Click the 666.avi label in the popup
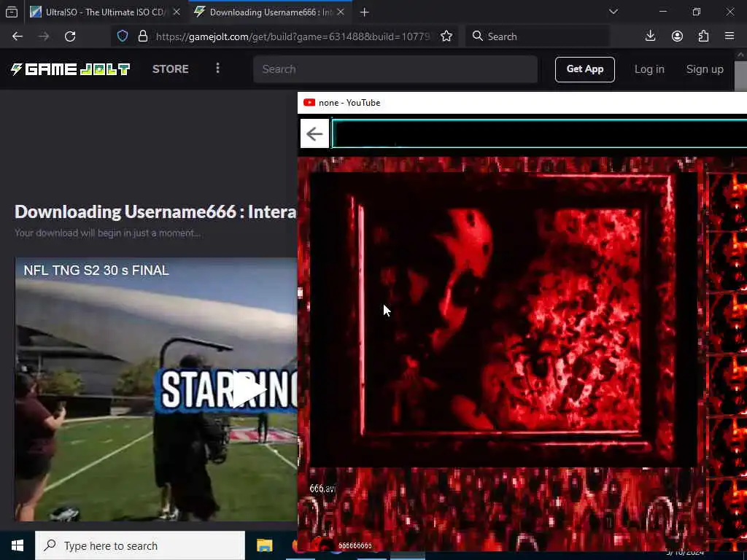This screenshot has width=747, height=560. tap(322, 488)
